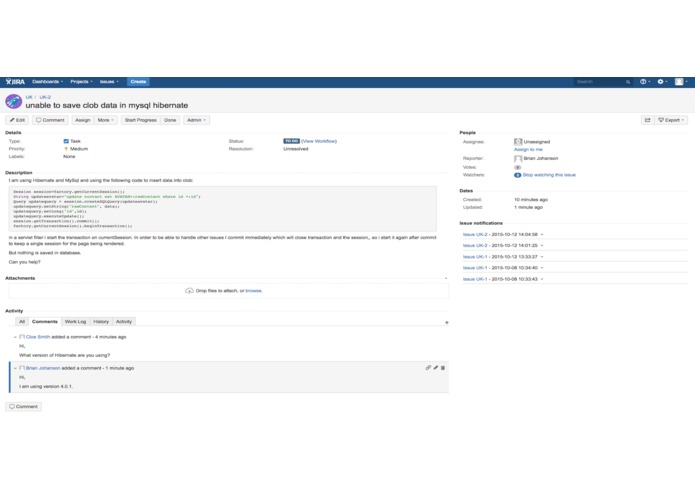The image size is (695, 494).
Task: Expand the More actions dropdown
Action: pyautogui.click(x=105, y=120)
